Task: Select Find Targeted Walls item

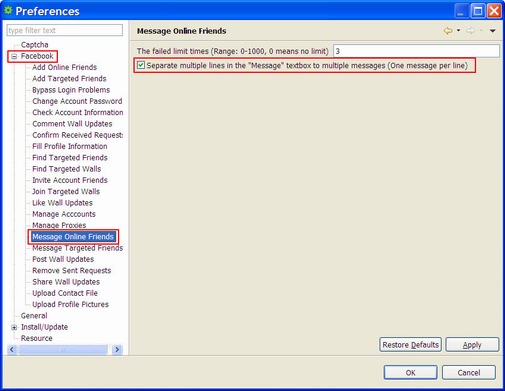Action: point(66,169)
